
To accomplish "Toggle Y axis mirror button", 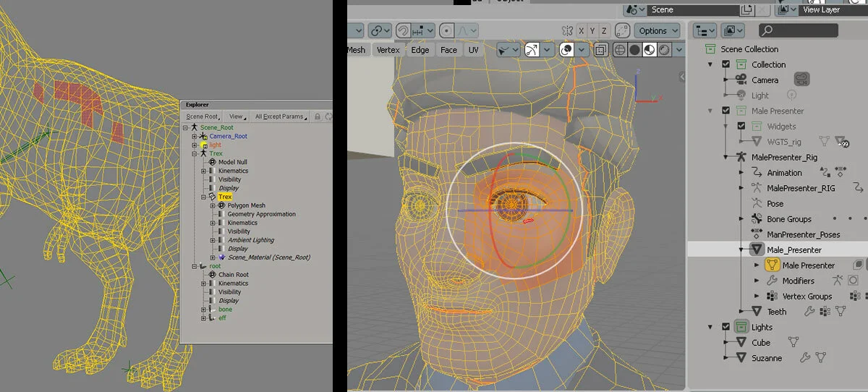I will pyautogui.click(x=592, y=31).
